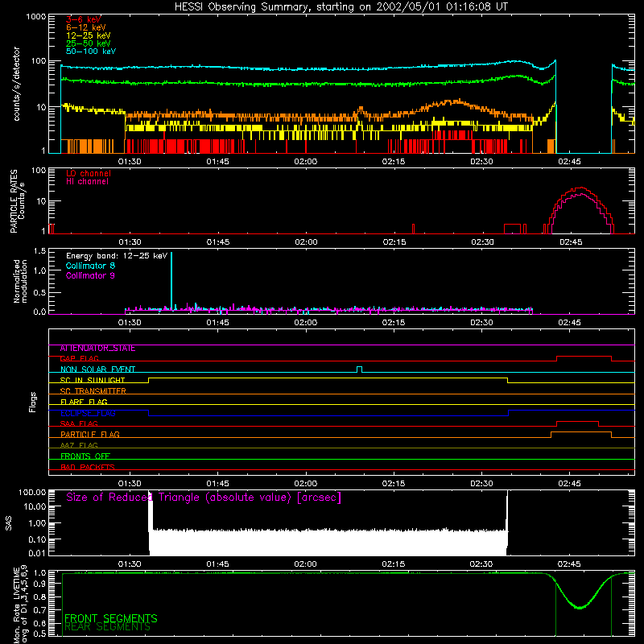Click the SAS axis label
Viewport: 644px width, 644px height.
9,522
